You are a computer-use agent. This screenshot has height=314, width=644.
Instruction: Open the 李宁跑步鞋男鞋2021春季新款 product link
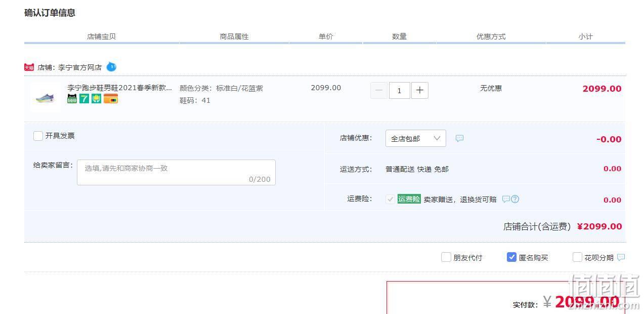coord(120,88)
